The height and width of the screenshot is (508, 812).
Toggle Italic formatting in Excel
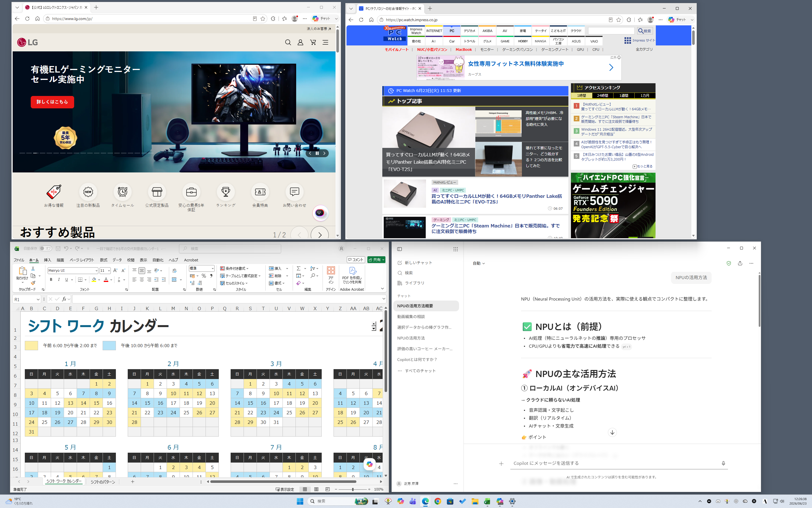tap(59, 279)
